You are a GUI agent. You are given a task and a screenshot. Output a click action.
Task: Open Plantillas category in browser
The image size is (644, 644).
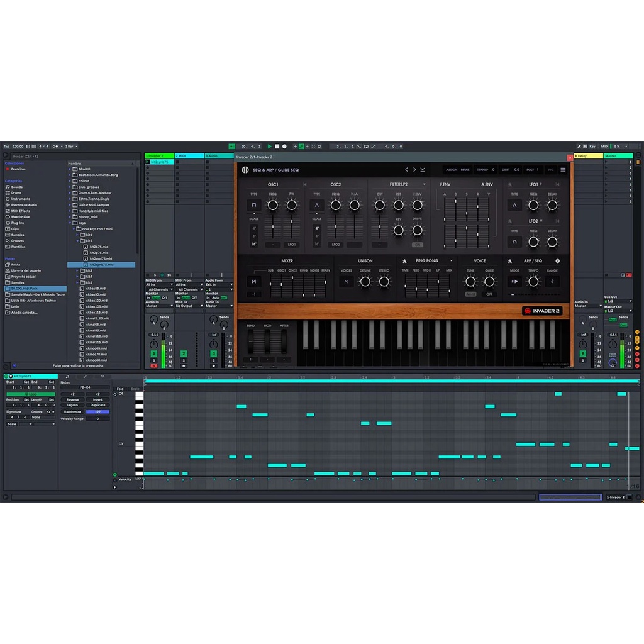18,247
